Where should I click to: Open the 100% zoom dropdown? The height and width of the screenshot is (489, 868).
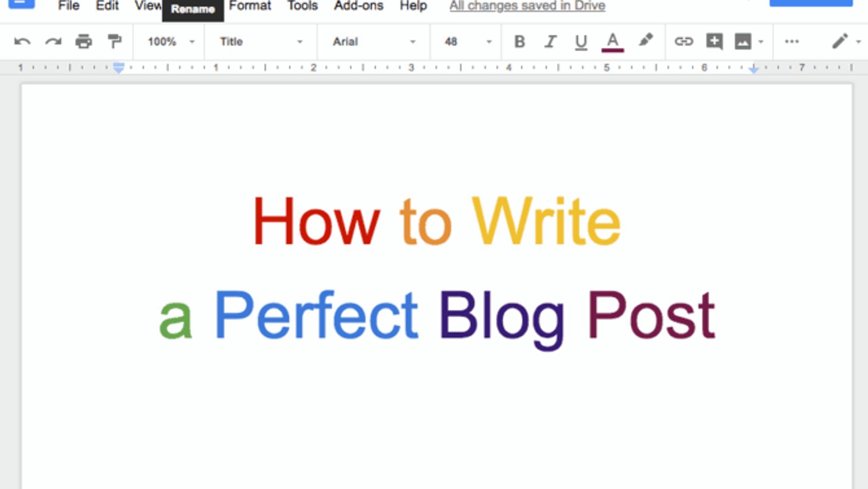170,41
